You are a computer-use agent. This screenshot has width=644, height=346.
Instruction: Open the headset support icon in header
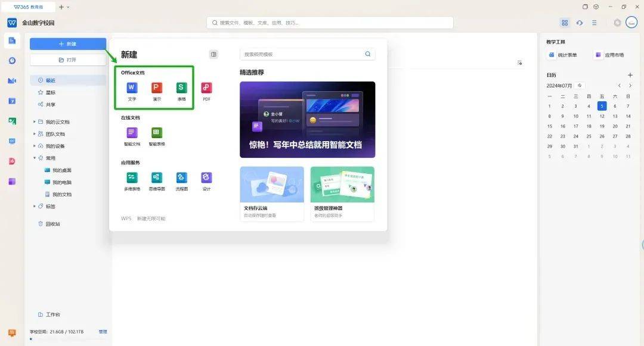coord(580,23)
